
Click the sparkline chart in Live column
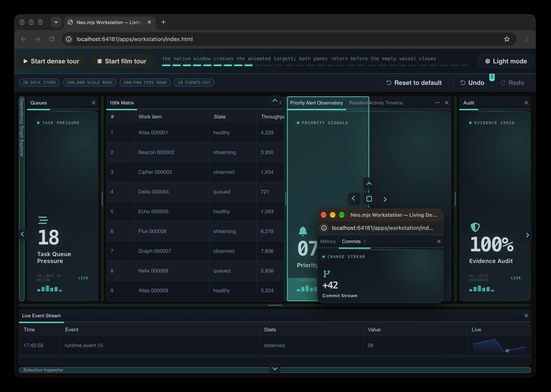click(x=499, y=345)
